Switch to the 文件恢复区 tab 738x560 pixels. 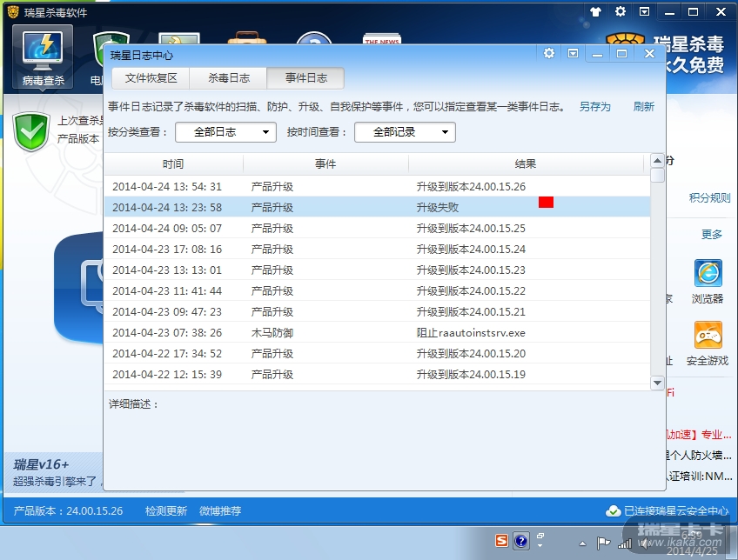pyautogui.click(x=151, y=78)
